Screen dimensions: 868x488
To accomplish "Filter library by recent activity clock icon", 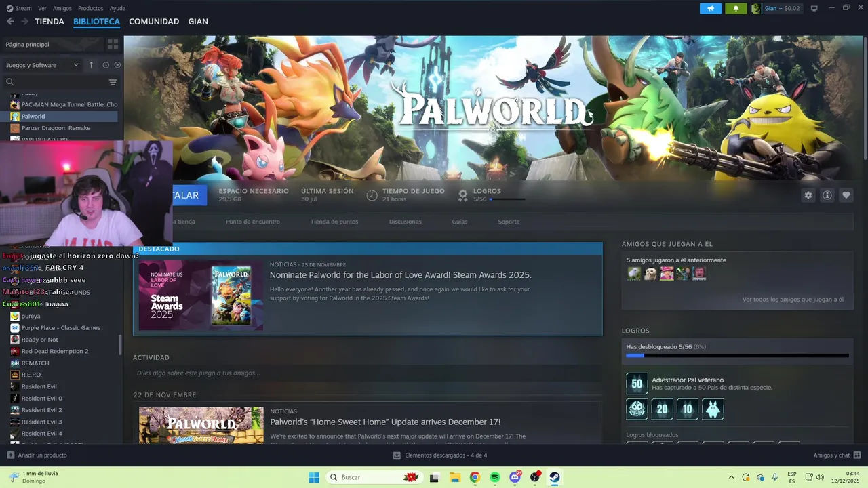I will (106, 65).
